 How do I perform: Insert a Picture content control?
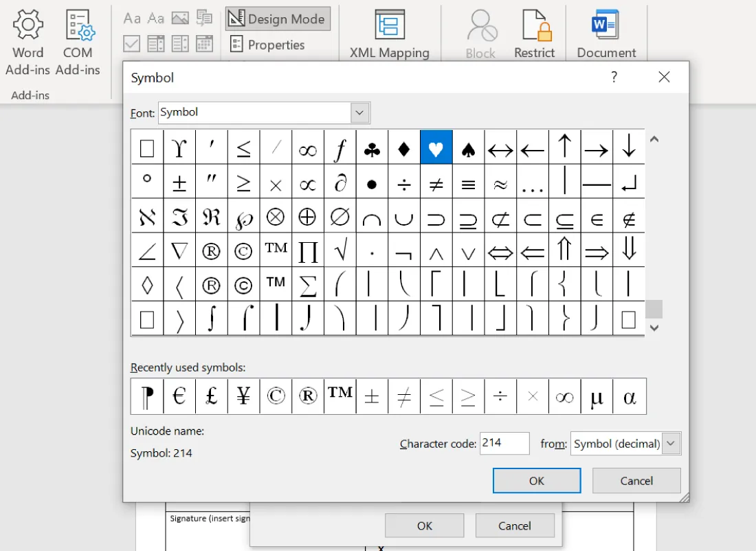click(x=180, y=19)
